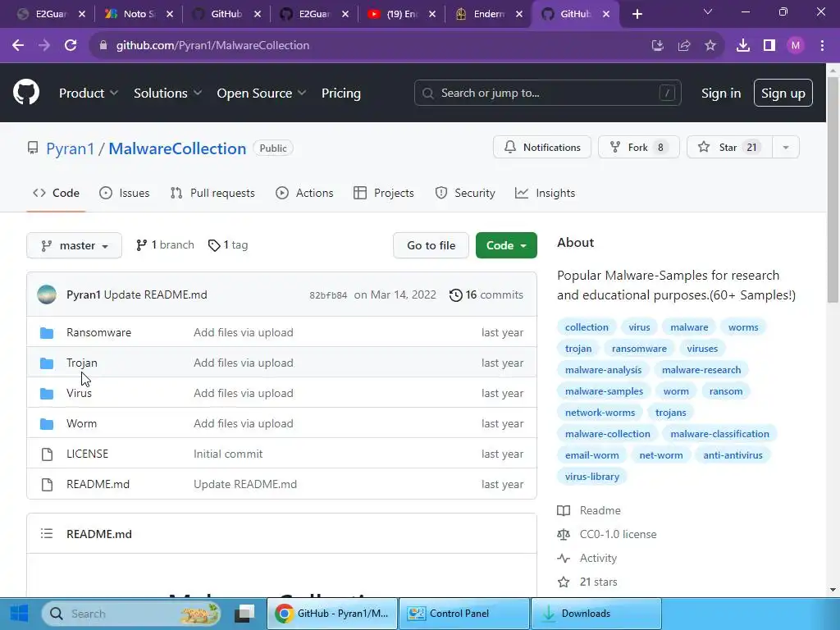Switch to the Security tab

tap(465, 193)
